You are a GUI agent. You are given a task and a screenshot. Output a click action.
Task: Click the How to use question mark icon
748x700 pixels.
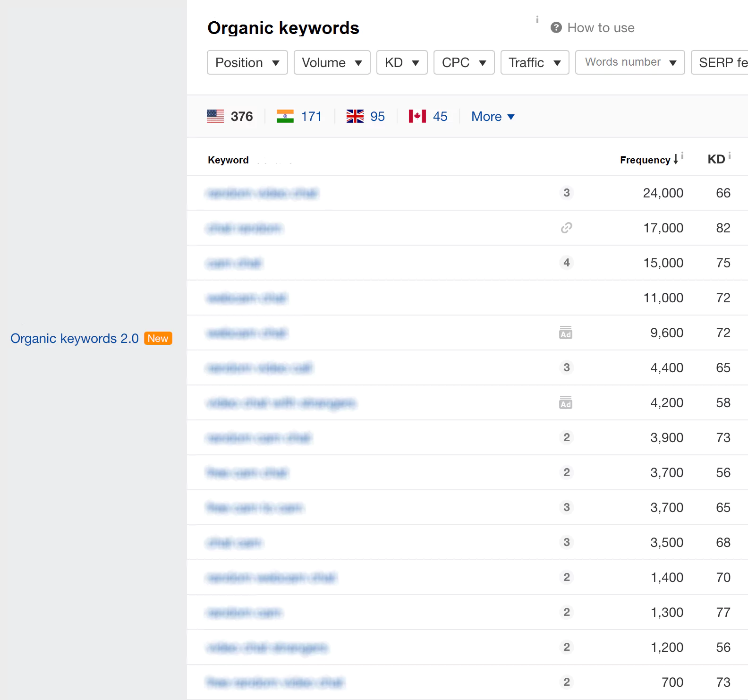[556, 28]
